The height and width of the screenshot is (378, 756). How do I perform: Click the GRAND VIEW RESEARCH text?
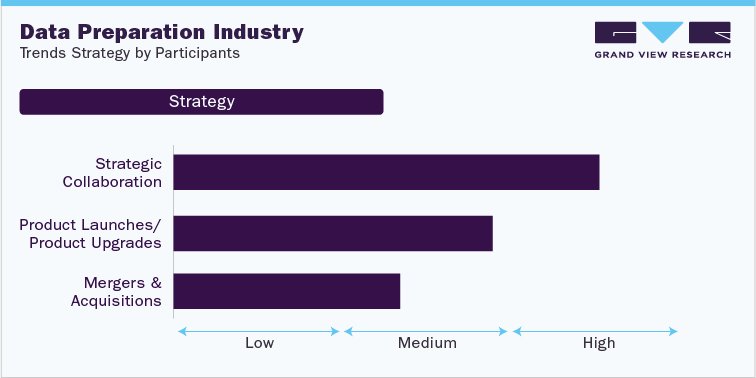point(662,54)
